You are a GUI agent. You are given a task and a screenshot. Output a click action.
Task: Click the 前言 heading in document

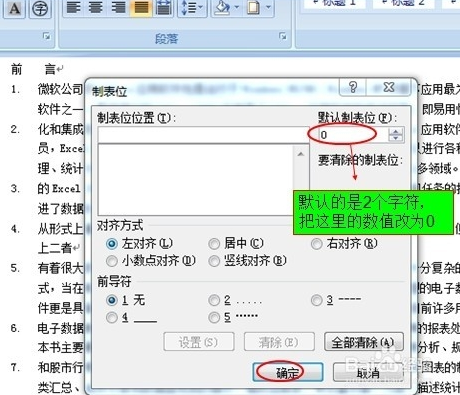(33, 69)
